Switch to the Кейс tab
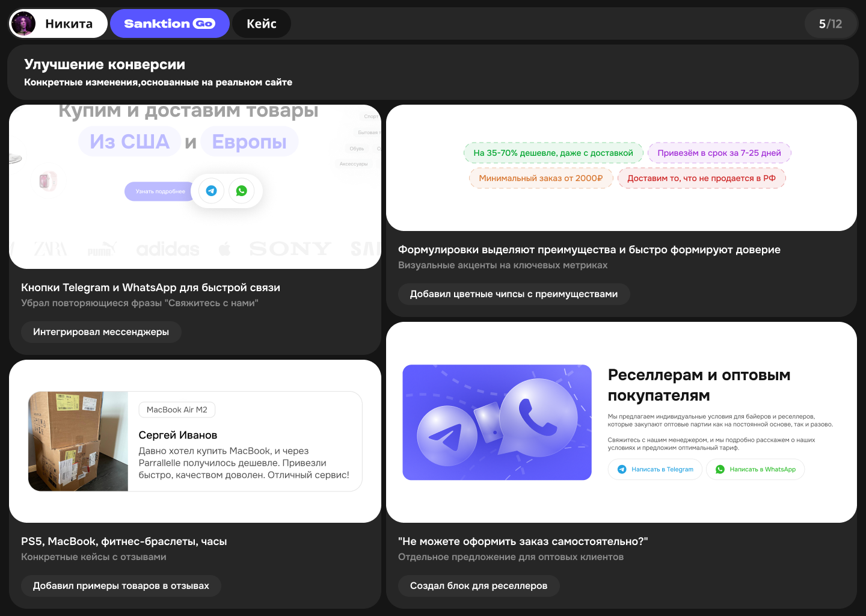This screenshot has height=616, width=866. tap(262, 23)
